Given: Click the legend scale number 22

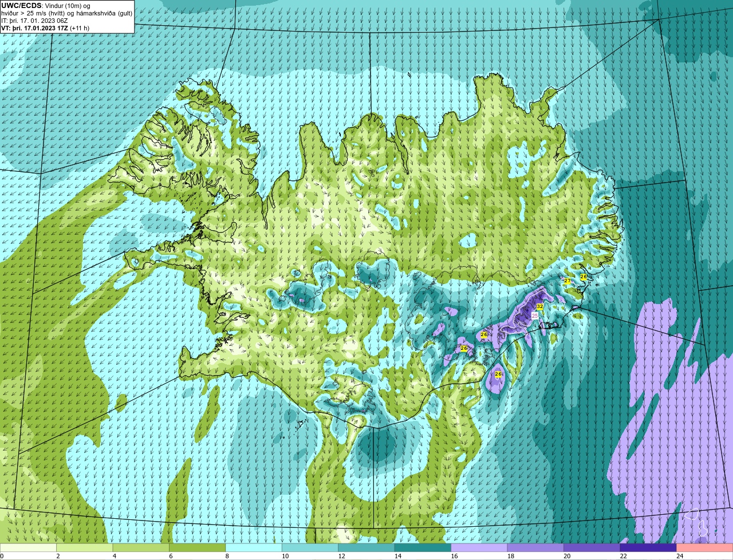Looking at the screenshot, I should 623,556.
